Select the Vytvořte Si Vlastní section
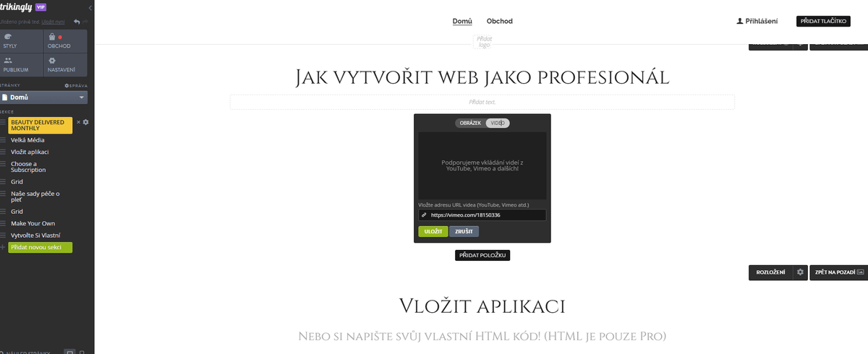Screen dimensions: 868x354 click(x=35, y=236)
